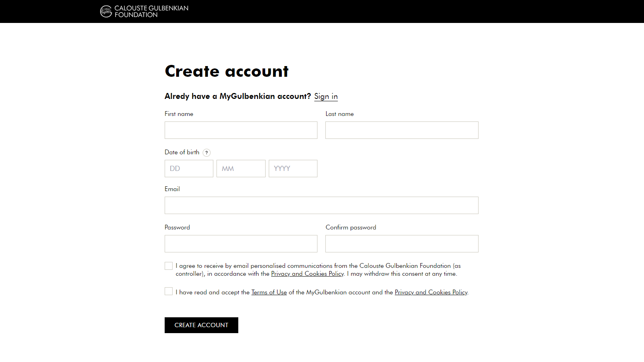Open Privacy and Cookies Policy in consent text
The height and width of the screenshot is (362, 644).
pyautogui.click(x=308, y=274)
